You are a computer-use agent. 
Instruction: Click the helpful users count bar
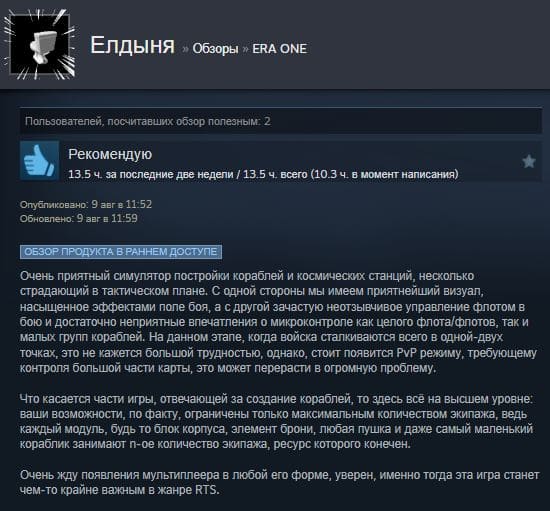[281, 121]
